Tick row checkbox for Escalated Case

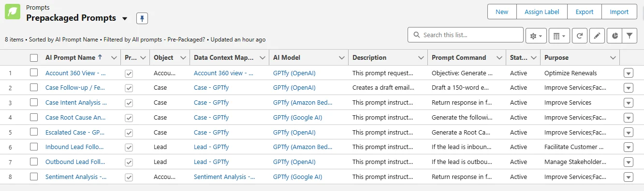click(34, 132)
